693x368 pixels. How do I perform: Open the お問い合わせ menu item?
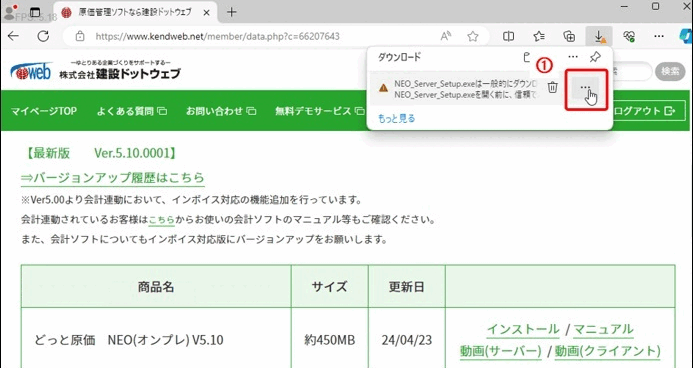click(x=221, y=111)
